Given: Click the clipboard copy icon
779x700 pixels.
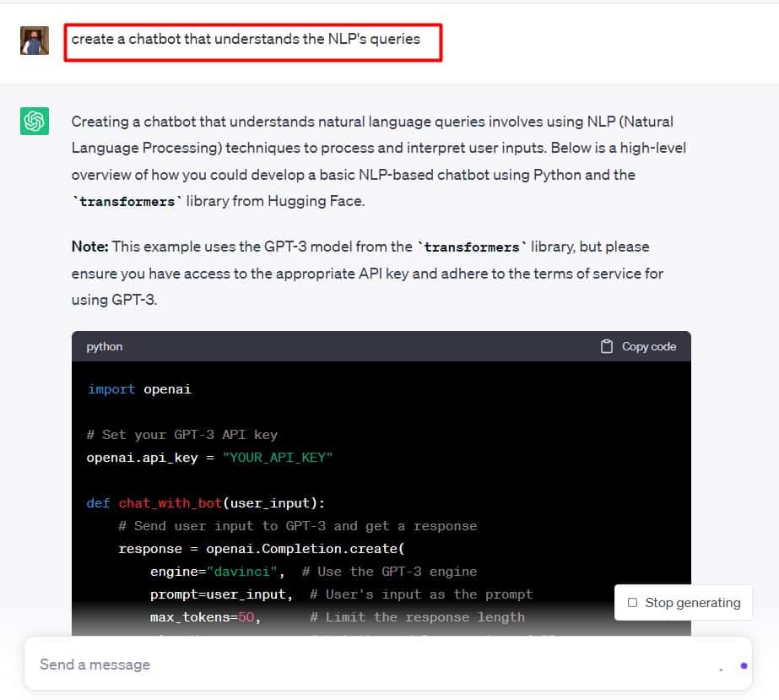Looking at the screenshot, I should [606, 346].
